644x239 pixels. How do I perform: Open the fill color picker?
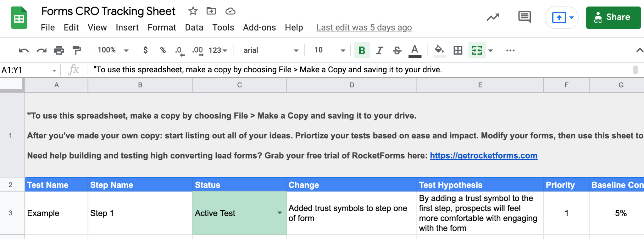[x=439, y=50]
